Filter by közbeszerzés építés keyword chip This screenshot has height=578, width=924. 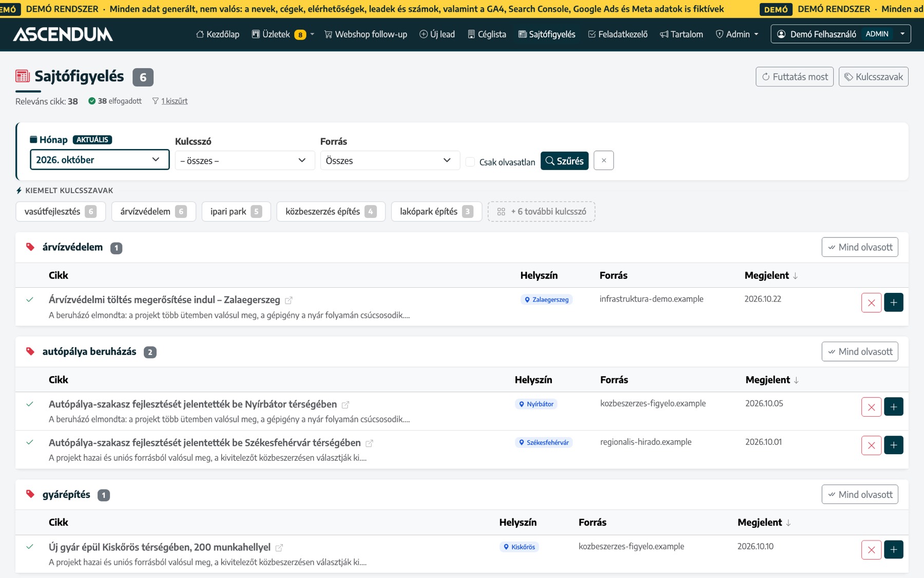[x=331, y=212]
